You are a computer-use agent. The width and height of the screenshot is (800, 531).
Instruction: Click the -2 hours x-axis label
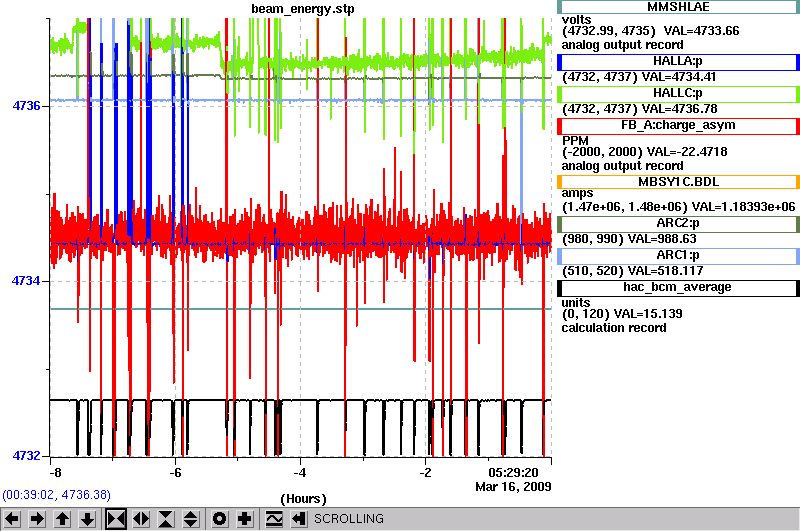(x=425, y=472)
